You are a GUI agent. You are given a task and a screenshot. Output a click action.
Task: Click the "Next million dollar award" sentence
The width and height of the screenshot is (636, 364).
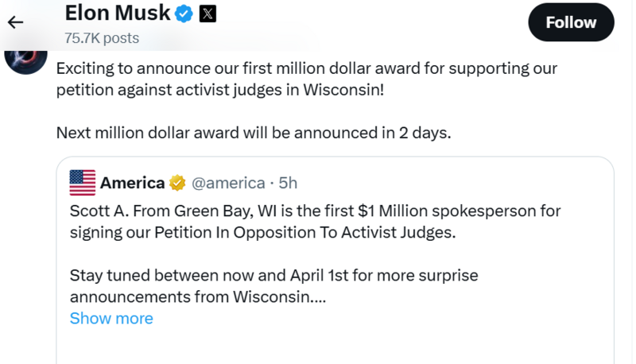click(254, 132)
